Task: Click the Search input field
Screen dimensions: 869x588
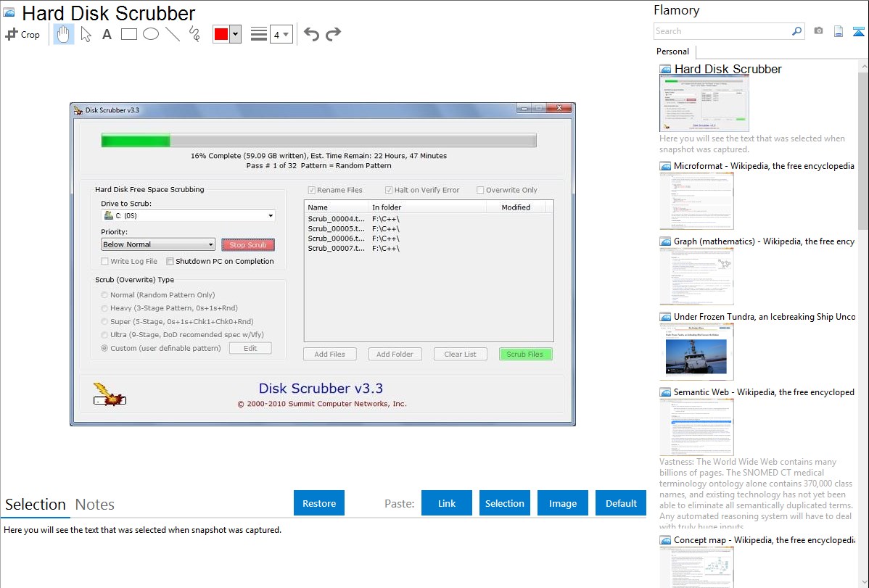Action: [722, 31]
